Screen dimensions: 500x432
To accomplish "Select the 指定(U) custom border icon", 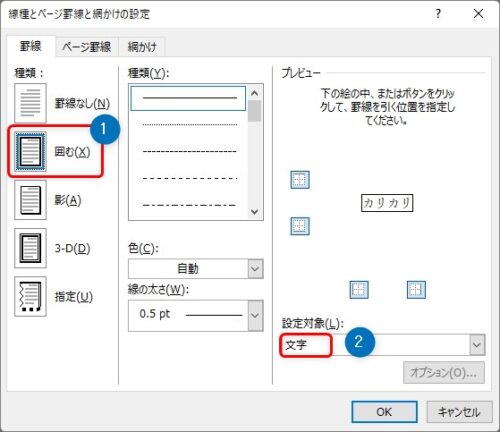I will [x=30, y=296].
